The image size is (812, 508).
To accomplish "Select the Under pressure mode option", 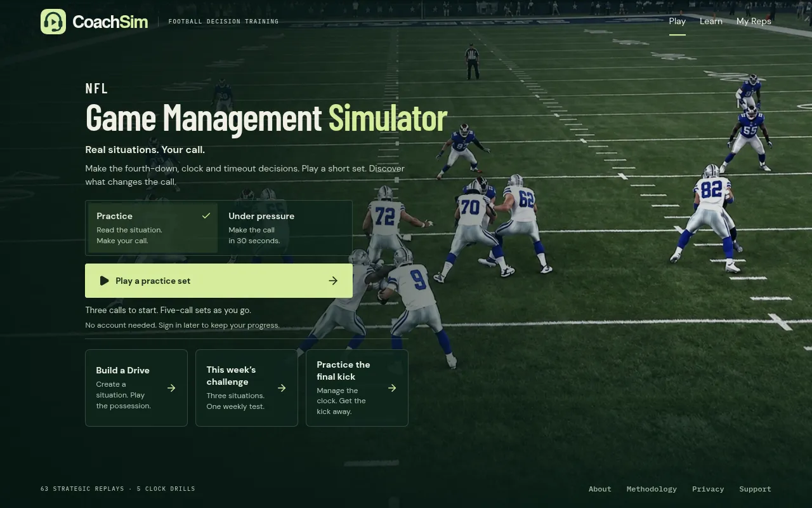I will coord(284,228).
